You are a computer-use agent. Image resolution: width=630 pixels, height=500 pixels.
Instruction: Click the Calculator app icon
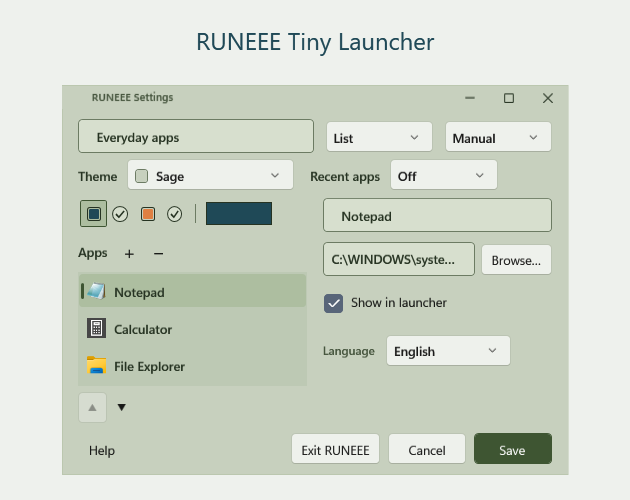[96, 328]
